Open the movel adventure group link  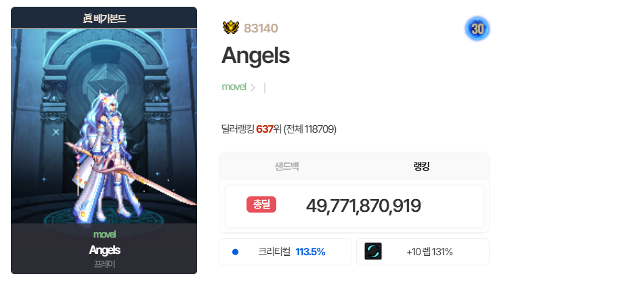click(234, 87)
